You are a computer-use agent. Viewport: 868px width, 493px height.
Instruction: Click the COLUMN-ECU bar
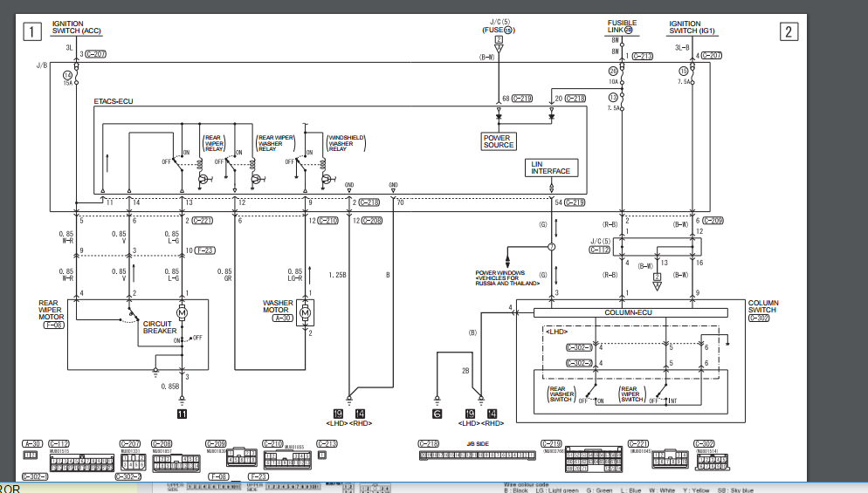click(x=630, y=312)
